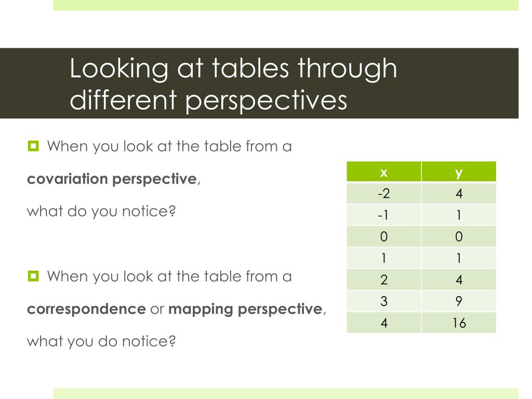Click the second green square bullet

(x=33, y=276)
